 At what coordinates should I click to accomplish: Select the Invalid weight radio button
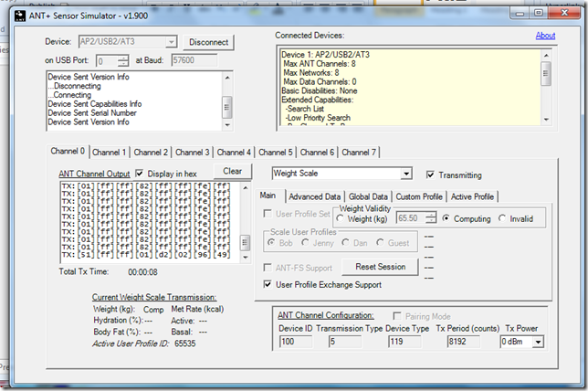coord(503,219)
